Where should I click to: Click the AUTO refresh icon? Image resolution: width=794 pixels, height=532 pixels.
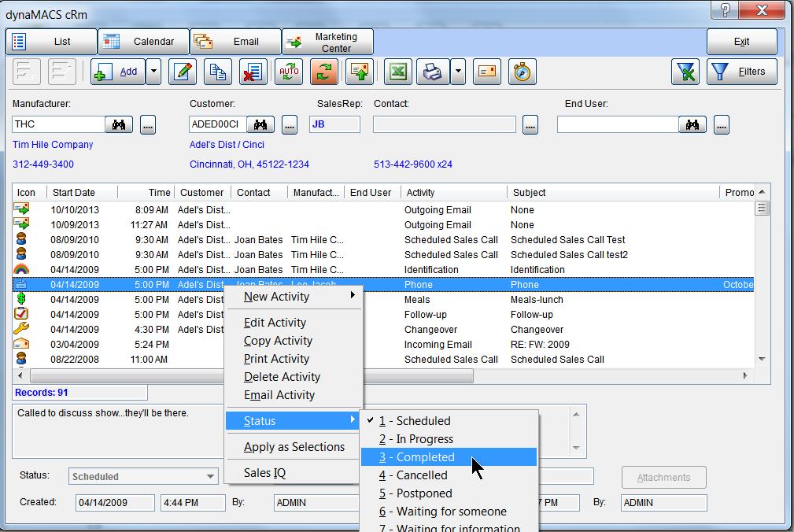[289, 72]
